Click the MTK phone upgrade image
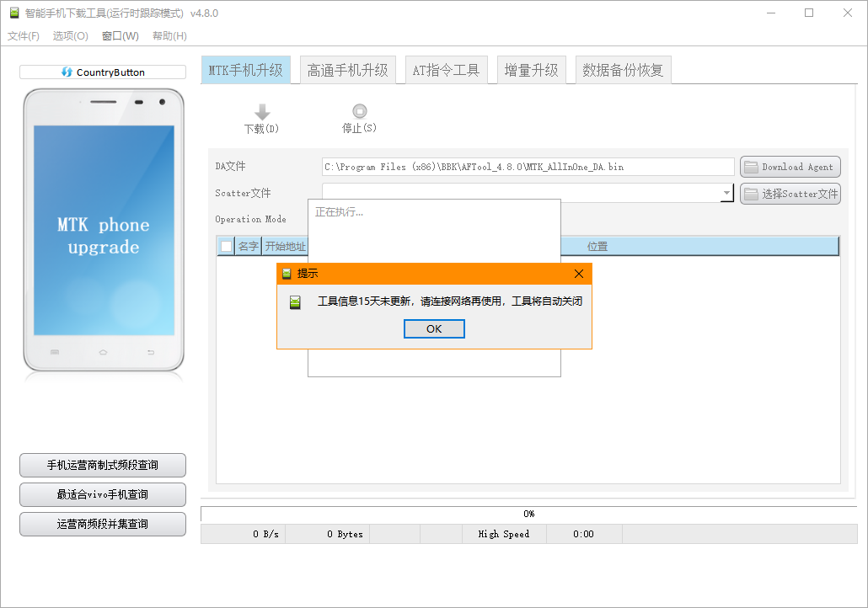Viewport: 868px width, 608px height. (x=104, y=229)
